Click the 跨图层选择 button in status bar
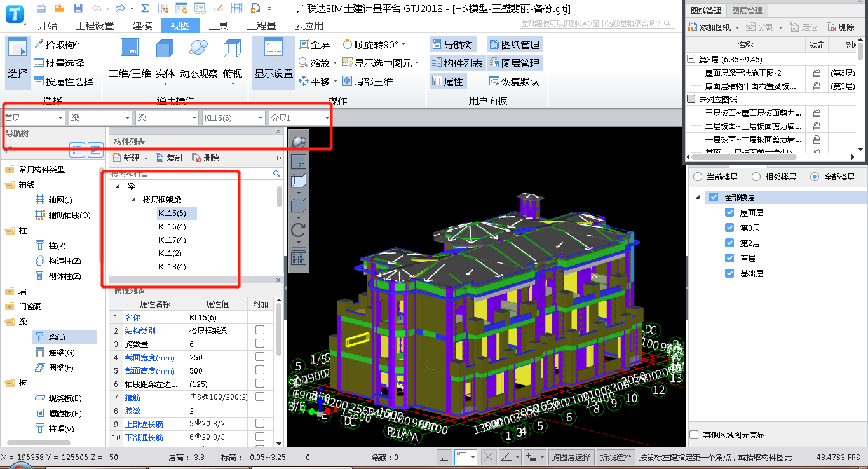Image resolution: width=868 pixels, height=469 pixels. click(571, 457)
